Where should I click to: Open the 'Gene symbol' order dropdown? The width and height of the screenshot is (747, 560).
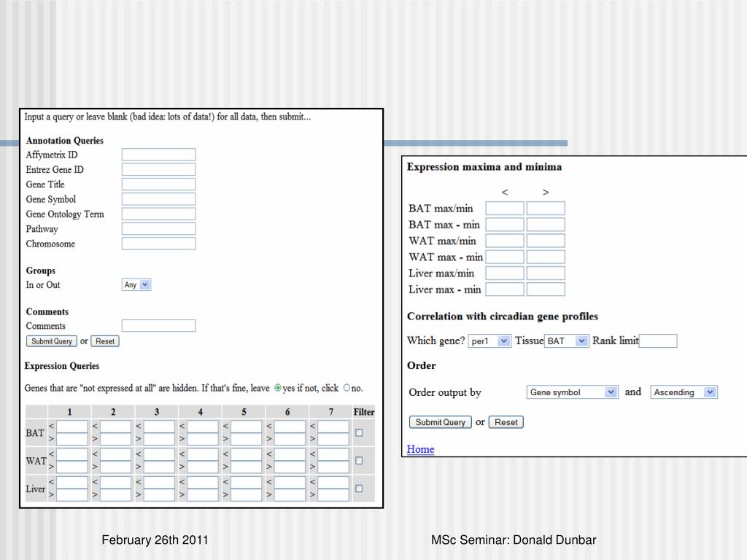(x=572, y=392)
